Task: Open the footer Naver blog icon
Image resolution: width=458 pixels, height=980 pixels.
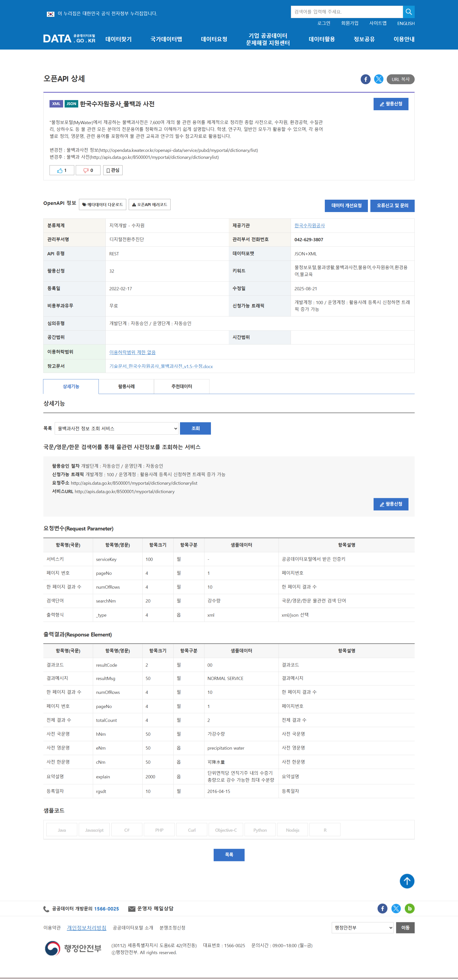Action: (409, 908)
